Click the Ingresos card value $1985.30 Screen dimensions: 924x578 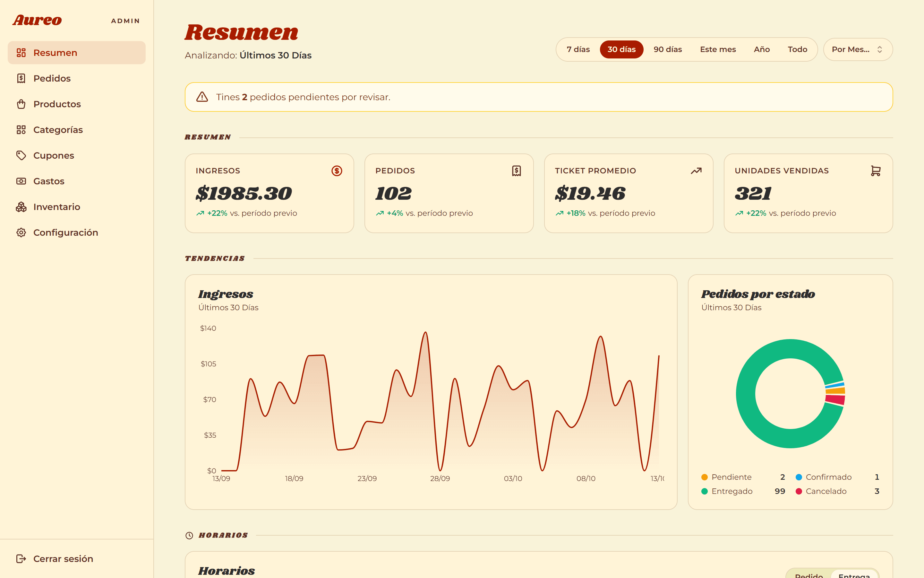(244, 193)
